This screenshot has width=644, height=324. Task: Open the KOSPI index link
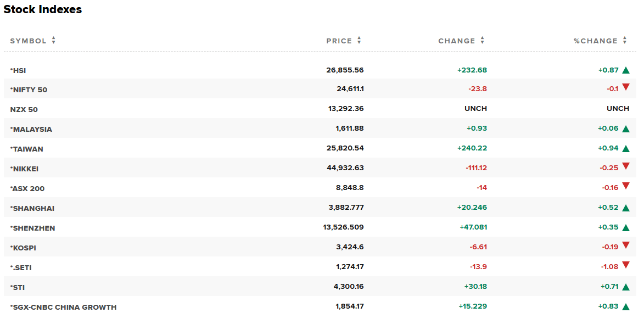(24, 248)
